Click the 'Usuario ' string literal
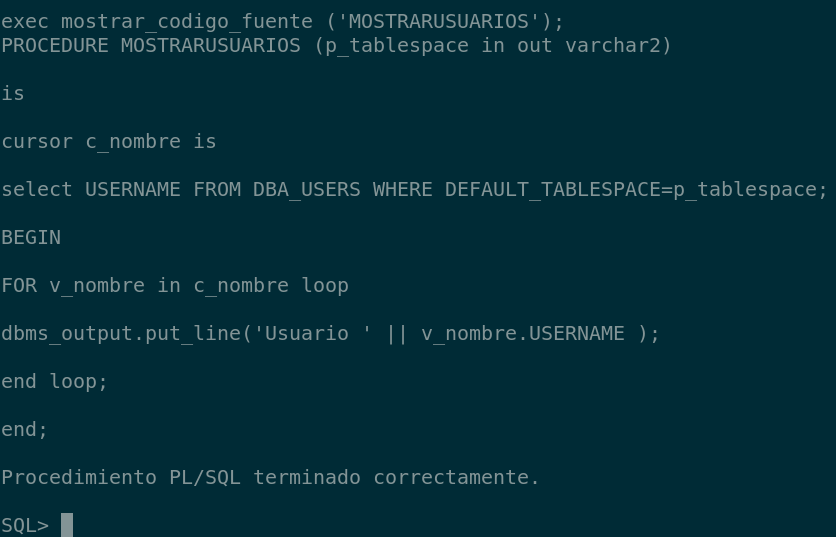Viewport: 836px width, 537px height. tap(312, 333)
